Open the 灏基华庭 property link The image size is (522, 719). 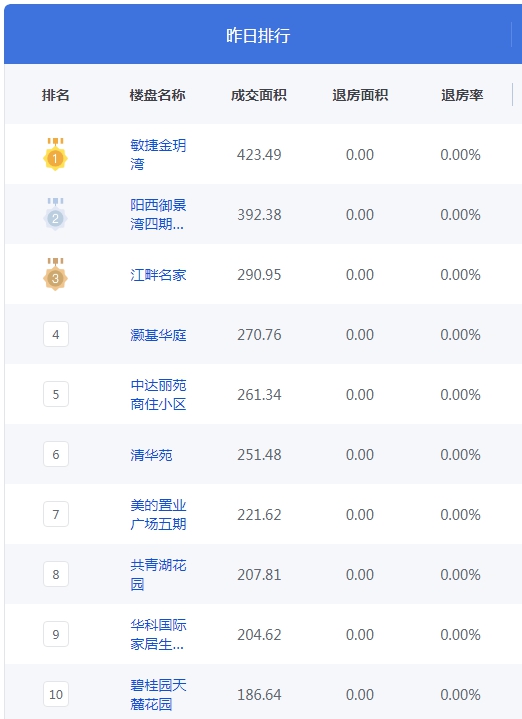coord(158,335)
